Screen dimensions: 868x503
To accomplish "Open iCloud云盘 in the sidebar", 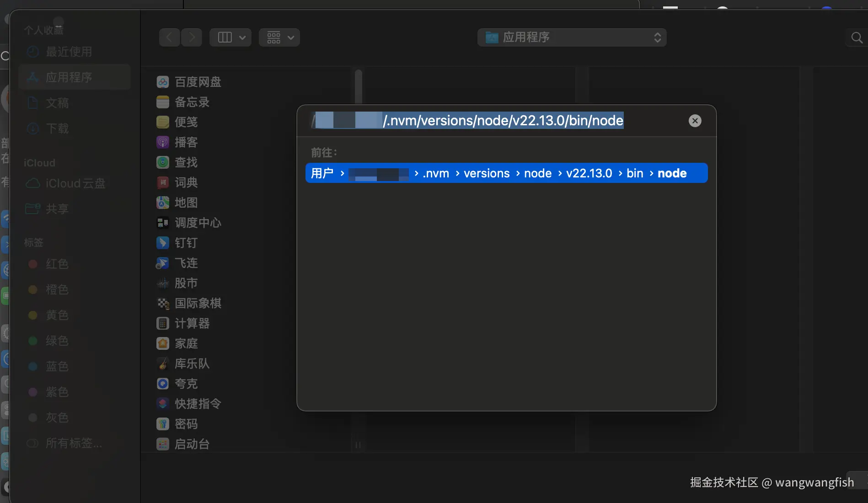I will [75, 183].
